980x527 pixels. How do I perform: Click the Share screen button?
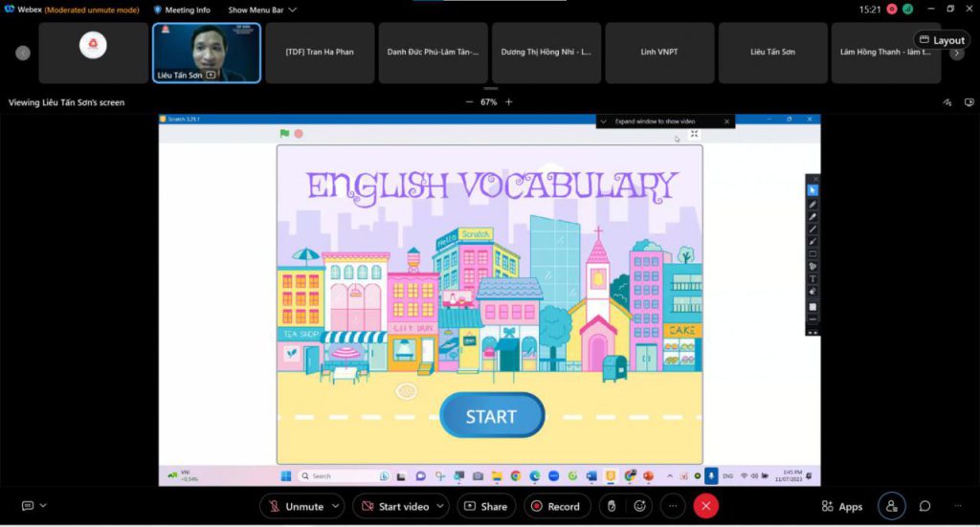coord(485,506)
